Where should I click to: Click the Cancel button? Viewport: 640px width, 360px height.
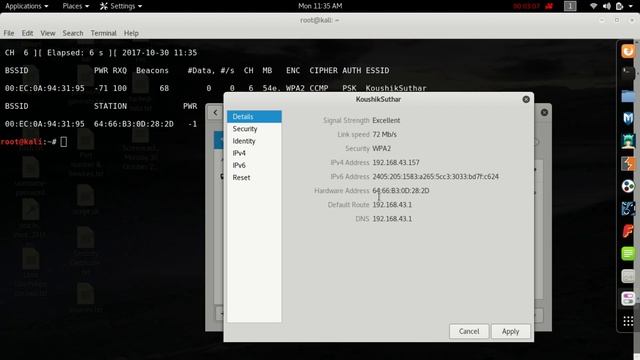pos(469,331)
